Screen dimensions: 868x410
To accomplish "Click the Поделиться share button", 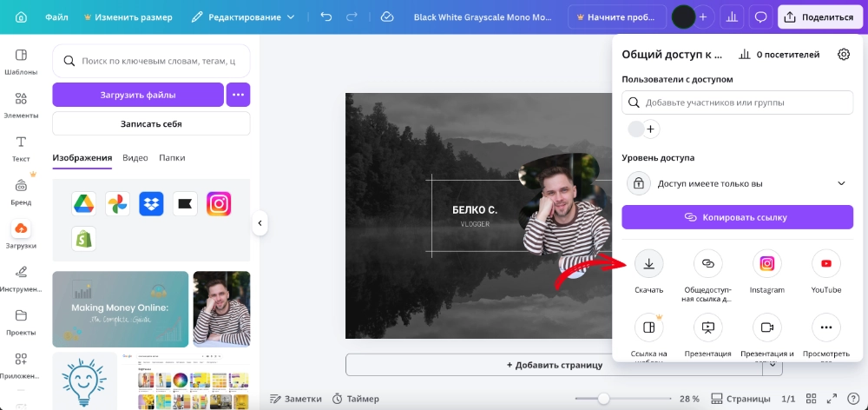I will [x=820, y=17].
